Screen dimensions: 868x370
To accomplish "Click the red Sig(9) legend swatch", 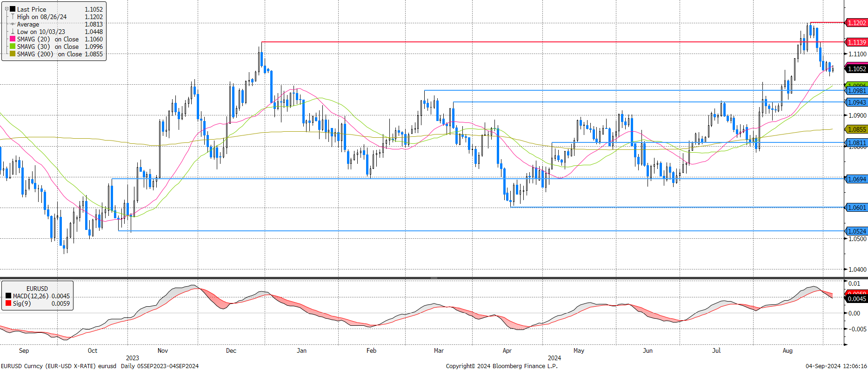I will pyautogui.click(x=8, y=303).
